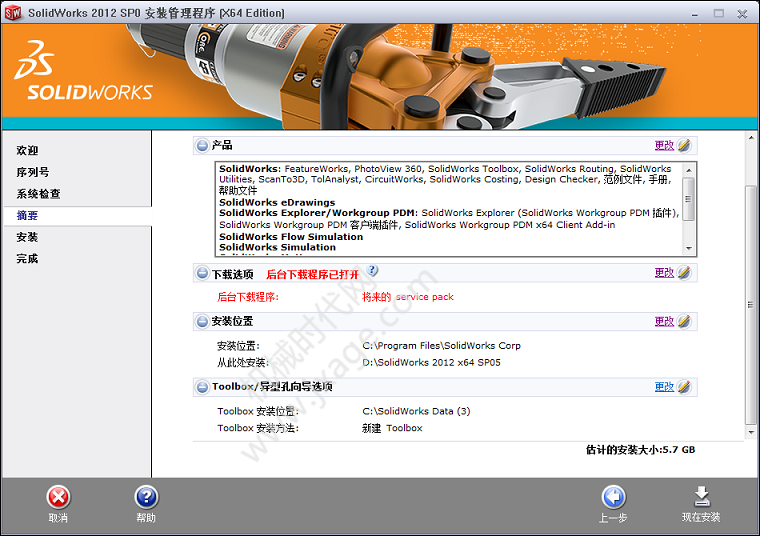The width and height of the screenshot is (760, 536).
Task: Select 系统检查 step in the sidebar
Action: pos(38,194)
